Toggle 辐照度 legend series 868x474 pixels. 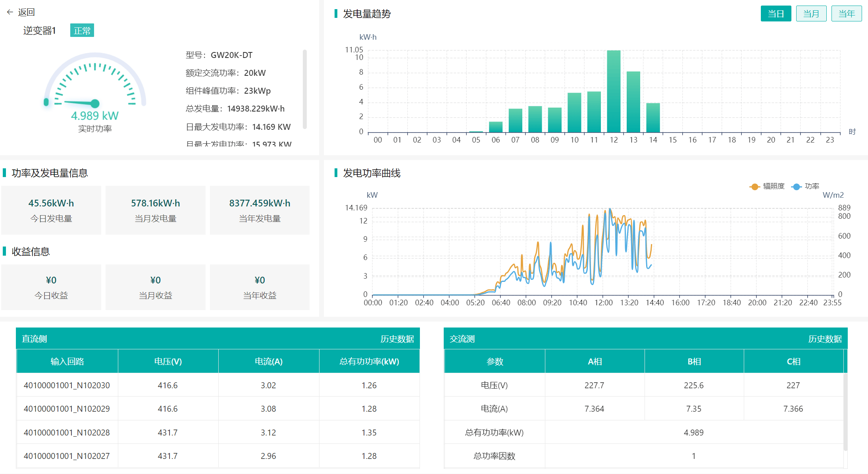[767, 186]
